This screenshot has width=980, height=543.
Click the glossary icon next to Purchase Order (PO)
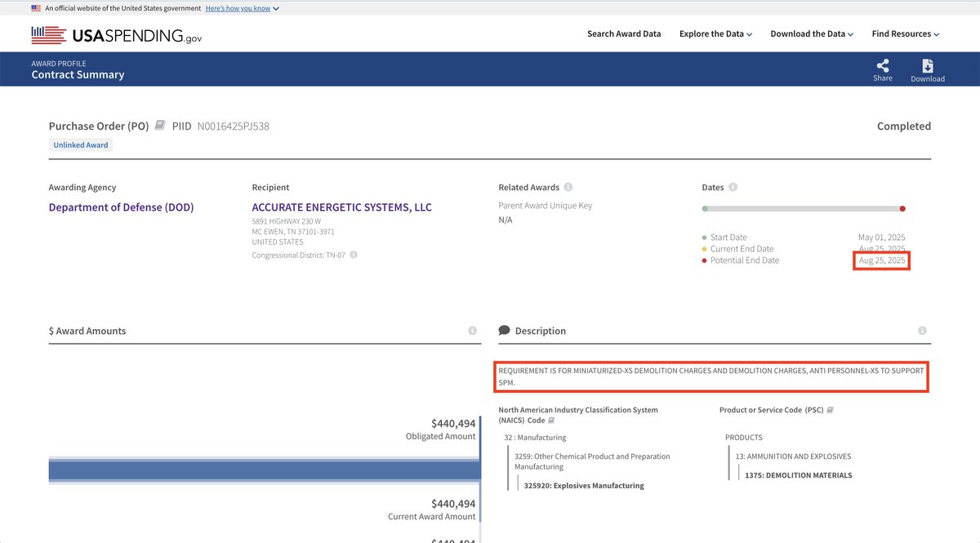[160, 126]
